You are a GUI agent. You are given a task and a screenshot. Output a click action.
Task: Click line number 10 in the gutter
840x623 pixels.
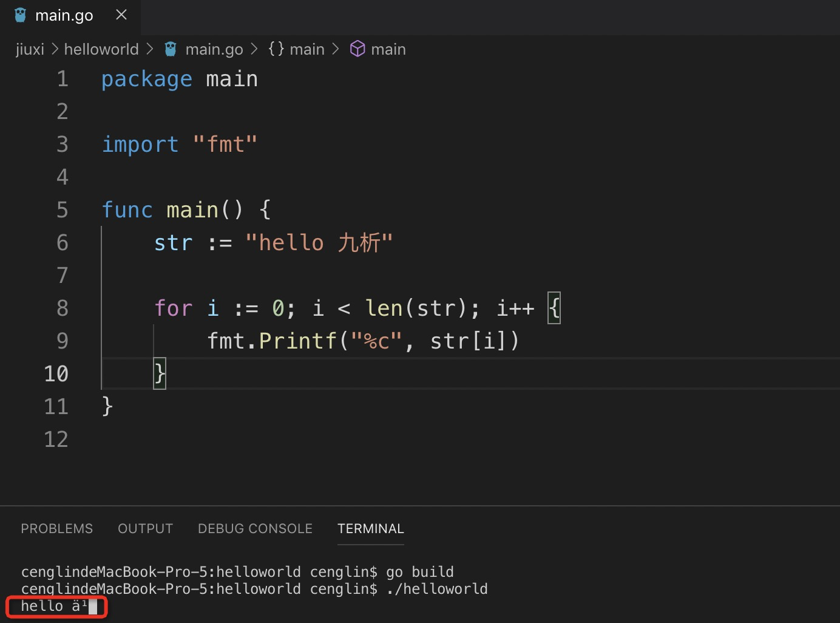(56, 374)
